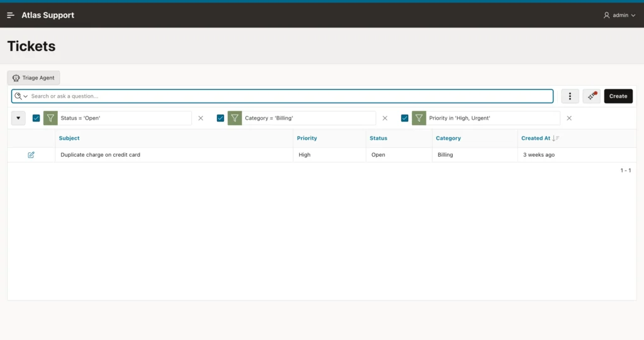Remove the Category = 'Billing' filter
The height and width of the screenshot is (340, 644).
385,118
